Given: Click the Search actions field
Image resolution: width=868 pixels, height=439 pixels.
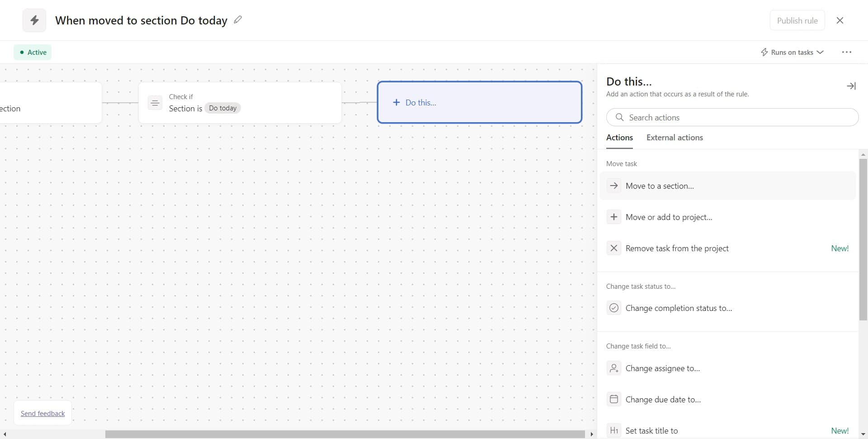Looking at the screenshot, I should coord(732,118).
